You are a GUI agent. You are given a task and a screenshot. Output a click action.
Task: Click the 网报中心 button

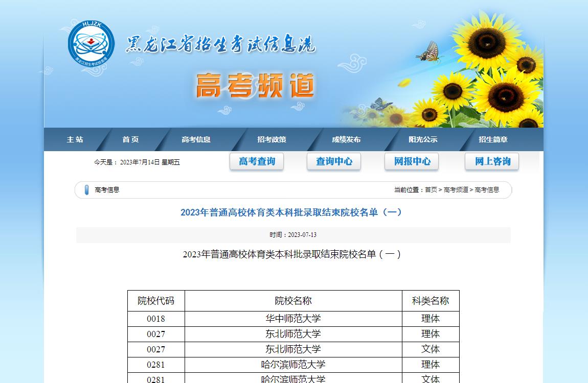click(412, 161)
